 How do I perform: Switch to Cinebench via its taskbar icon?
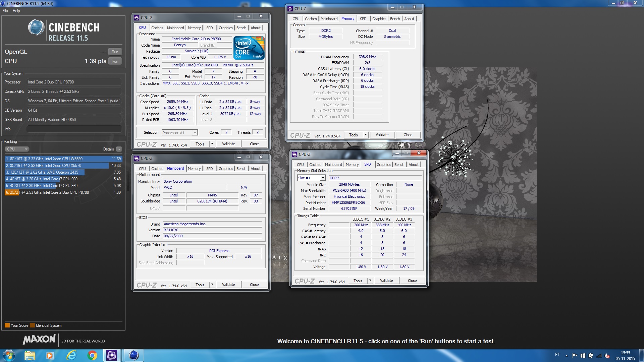click(x=134, y=355)
